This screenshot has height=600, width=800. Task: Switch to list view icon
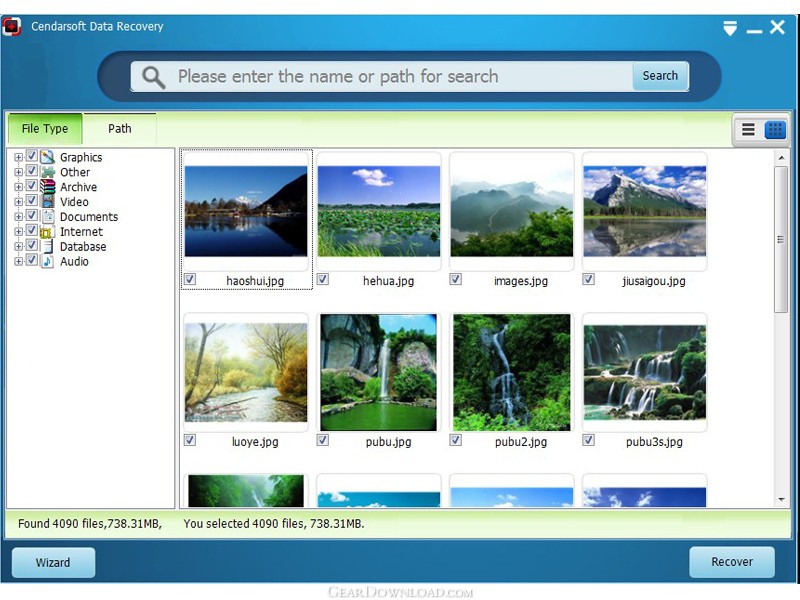[x=748, y=130]
